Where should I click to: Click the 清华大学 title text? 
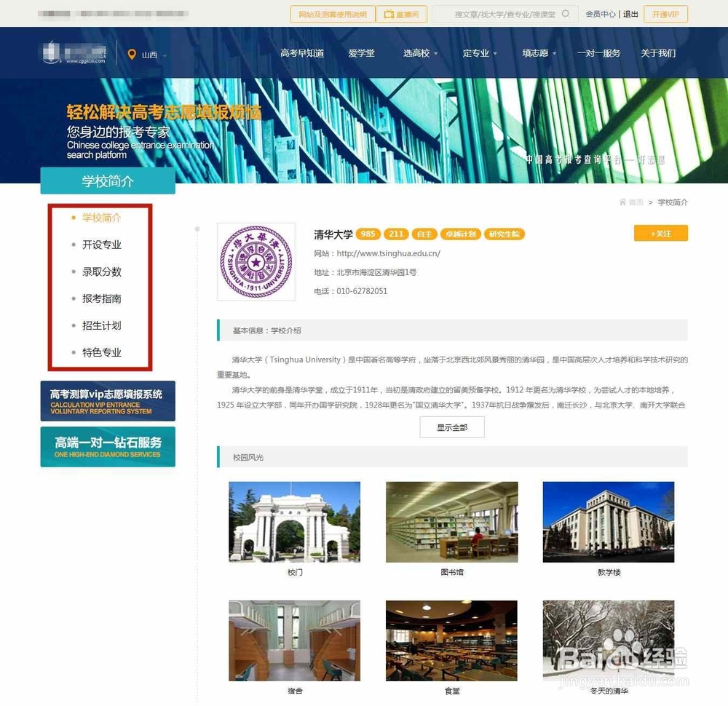tap(333, 234)
